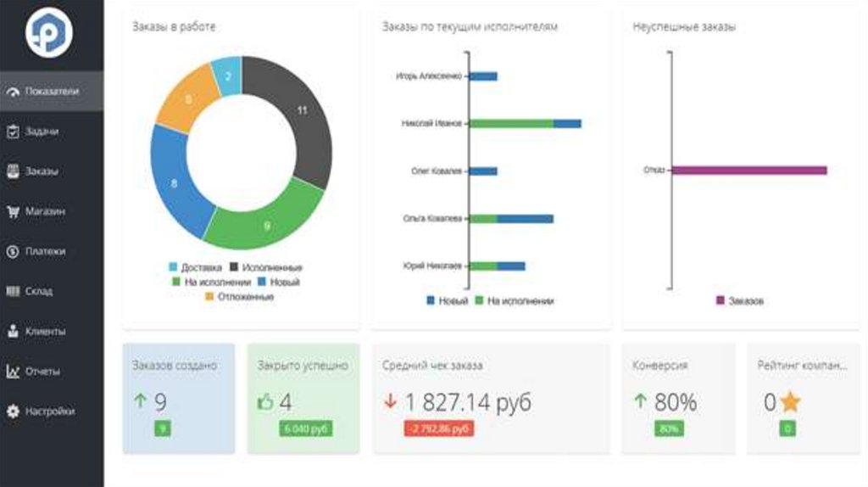Toggle Отложенные orange legend swatch
This screenshot has height=487, width=868.
(209, 296)
